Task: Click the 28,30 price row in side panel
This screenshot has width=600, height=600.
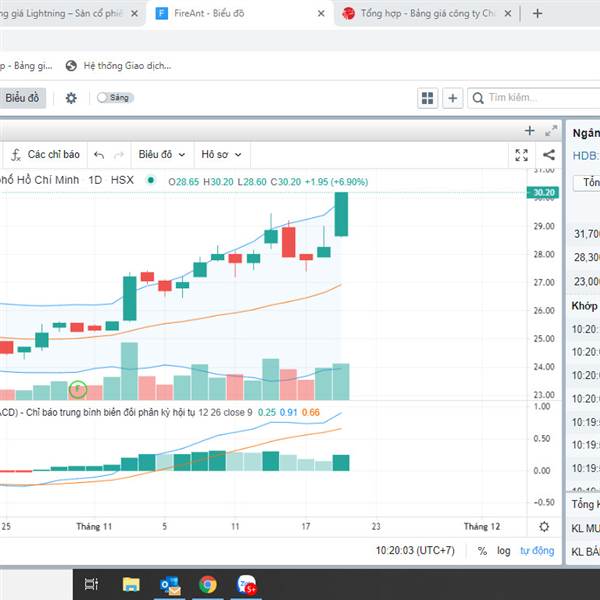Action: point(583,258)
